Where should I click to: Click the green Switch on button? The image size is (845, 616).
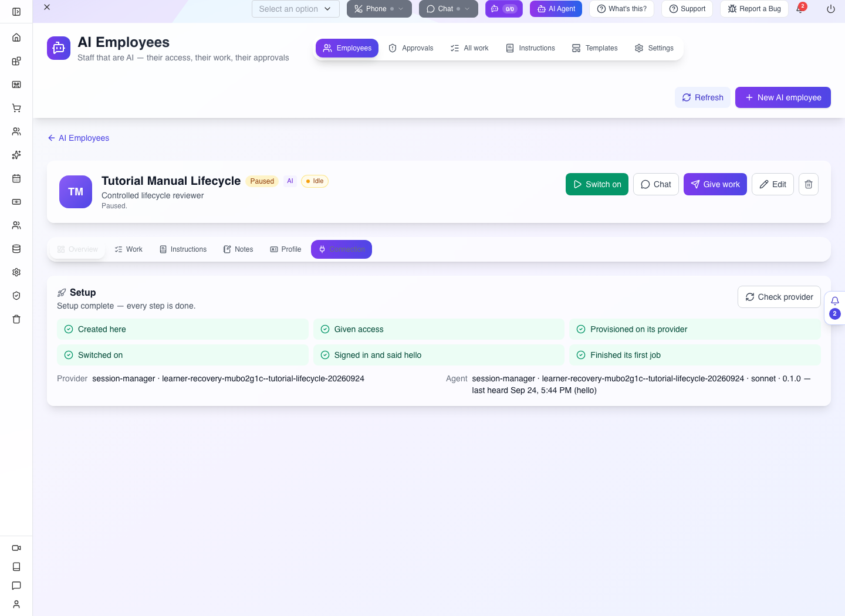pyautogui.click(x=597, y=184)
